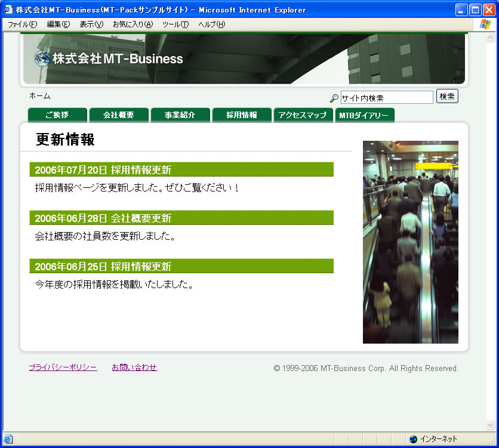This screenshot has width=499, height=448.
Task: Click the internet zone globe icon
Action: click(x=413, y=439)
